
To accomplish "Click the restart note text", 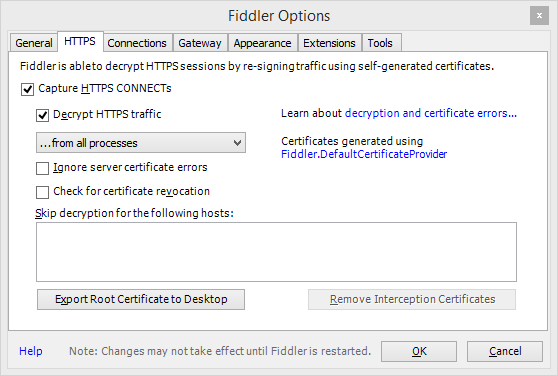I will coord(220,351).
